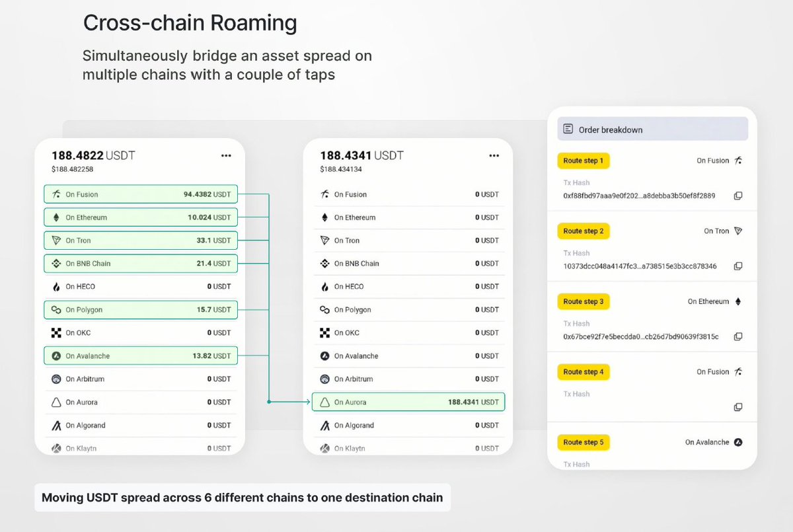The height and width of the screenshot is (532, 793).
Task: Click the On Algorand row in the left card
Action: [x=141, y=425]
